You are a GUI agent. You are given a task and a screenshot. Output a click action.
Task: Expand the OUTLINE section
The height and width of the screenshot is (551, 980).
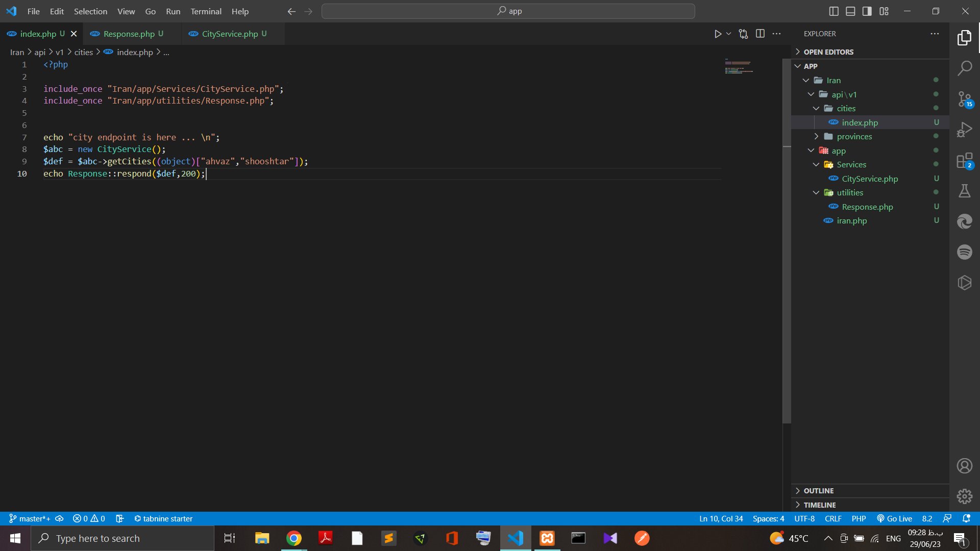click(870, 491)
